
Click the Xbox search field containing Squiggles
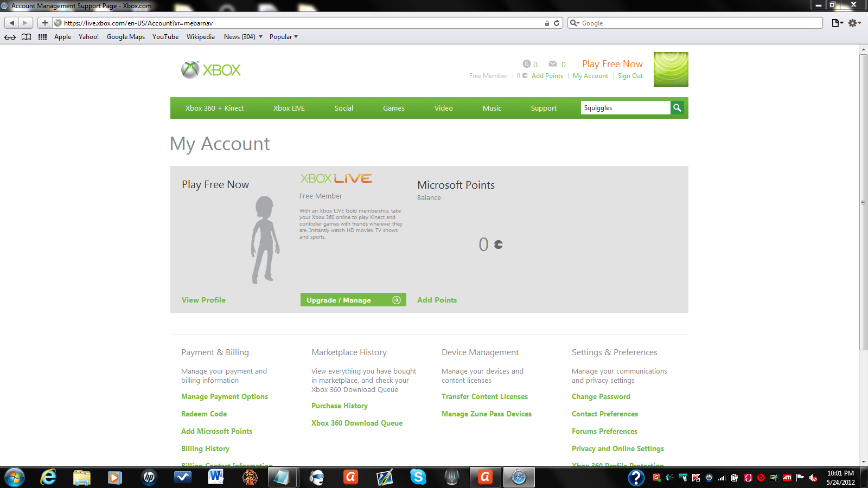626,108
